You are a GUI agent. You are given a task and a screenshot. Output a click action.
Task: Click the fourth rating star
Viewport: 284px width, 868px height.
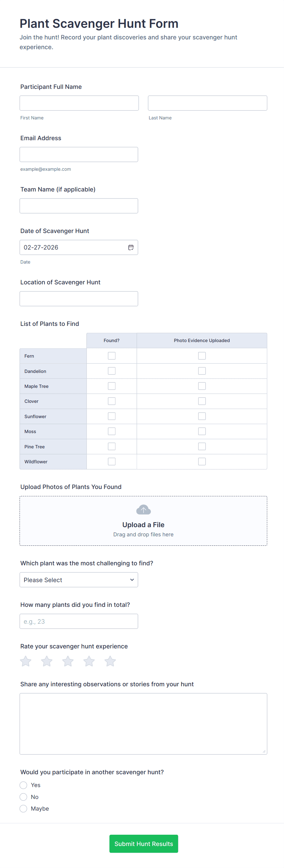tap(89, 661)
